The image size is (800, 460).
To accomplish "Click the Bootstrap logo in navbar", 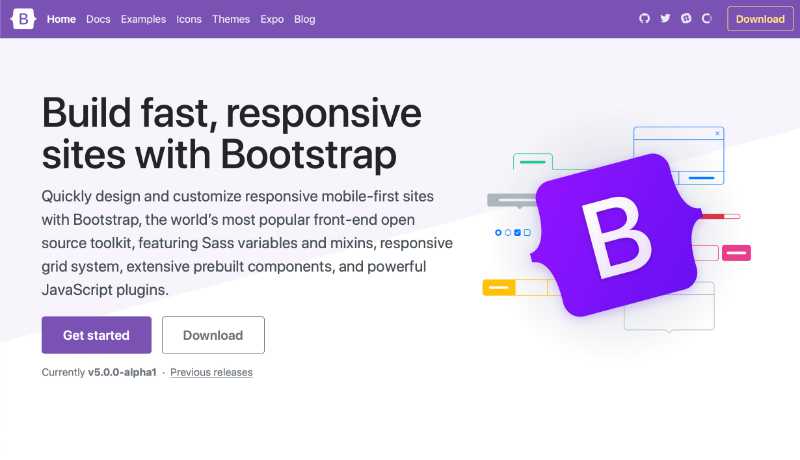I will (x=23, y=19).
